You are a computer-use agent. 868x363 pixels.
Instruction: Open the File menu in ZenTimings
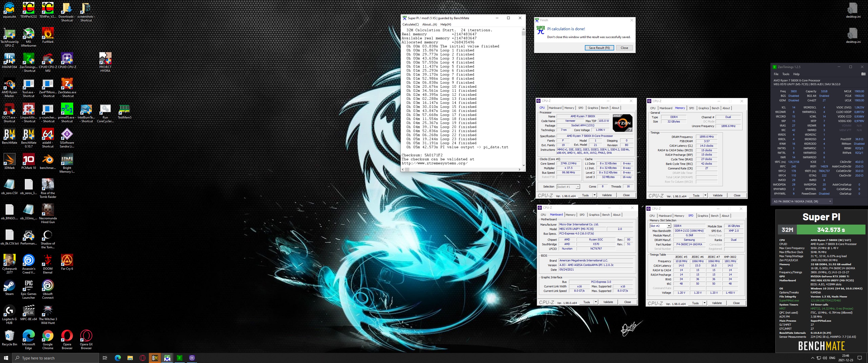click(x=776, y=74)
